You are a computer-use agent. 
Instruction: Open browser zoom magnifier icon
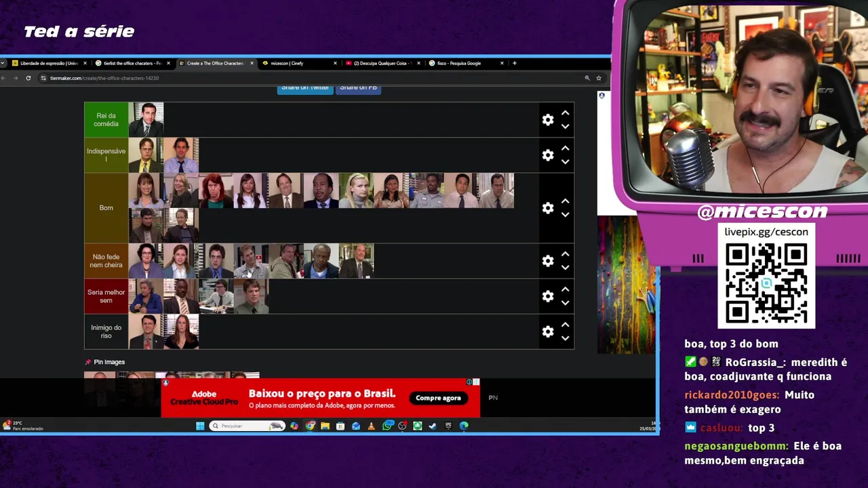coord(587,78)
